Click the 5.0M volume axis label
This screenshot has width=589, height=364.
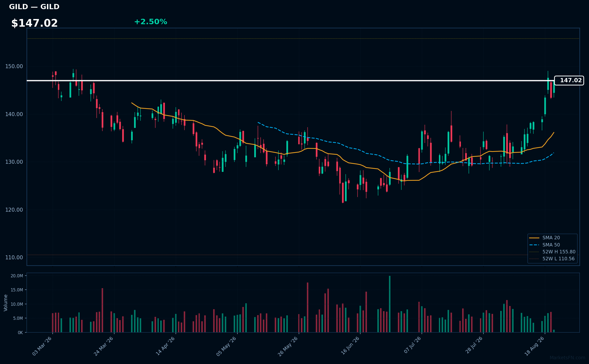(x=18, y=318)
